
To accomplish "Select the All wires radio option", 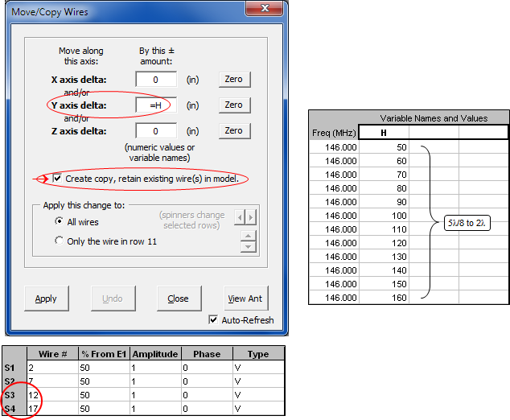I will coord(60,220).
